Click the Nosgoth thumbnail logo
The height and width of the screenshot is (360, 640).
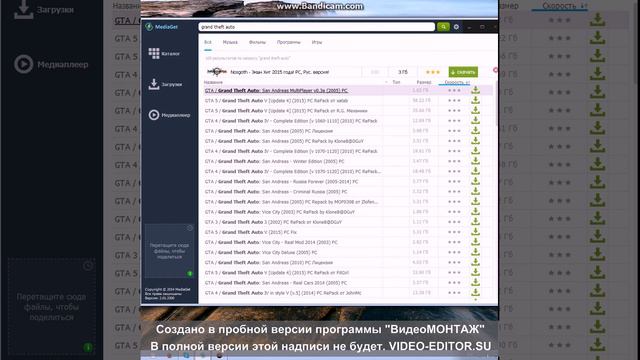point(217,72)
